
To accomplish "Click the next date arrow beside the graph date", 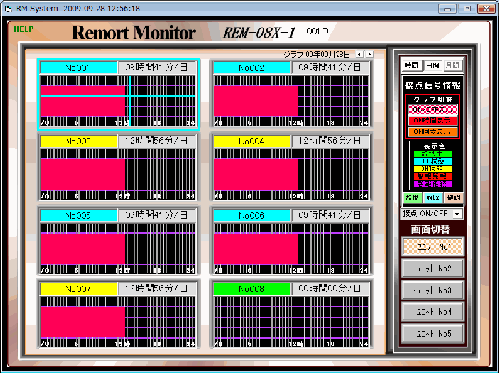I will [x=370, y=54].
